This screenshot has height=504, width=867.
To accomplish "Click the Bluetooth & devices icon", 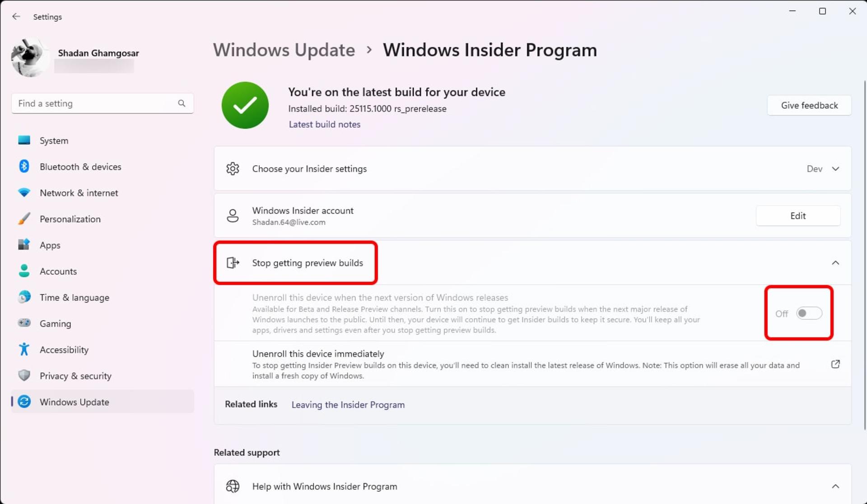I will (x=24, y=167).
